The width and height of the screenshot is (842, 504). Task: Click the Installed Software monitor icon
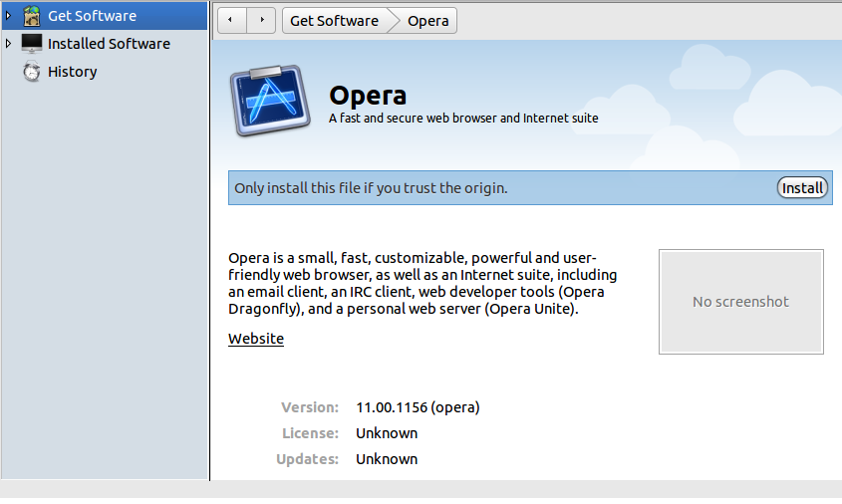pos(32,44)
